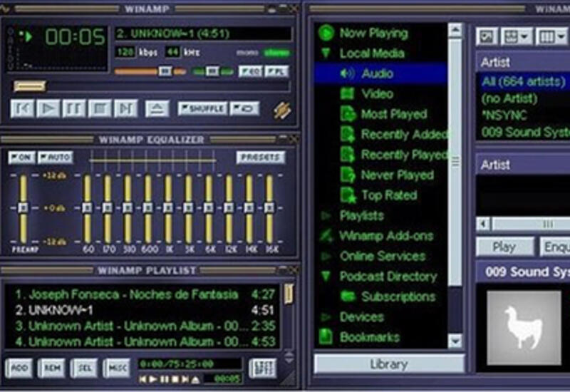This screenshot has width=570, height=392.
Task: Click the REM button in playlist
Action: (x=51, y=368)
